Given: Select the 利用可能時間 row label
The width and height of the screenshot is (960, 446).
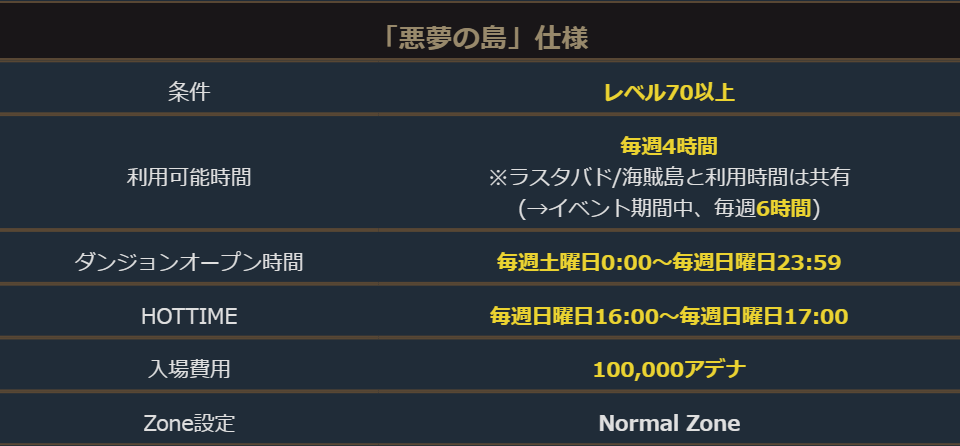Looking at the screenshot, I should pyautogui.click(x=189, y=177).
